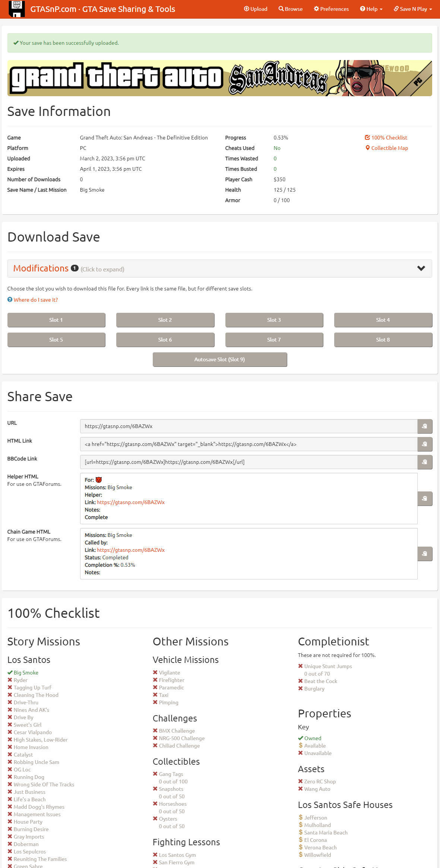Click the green check next to Owned key

click(301, 738)
